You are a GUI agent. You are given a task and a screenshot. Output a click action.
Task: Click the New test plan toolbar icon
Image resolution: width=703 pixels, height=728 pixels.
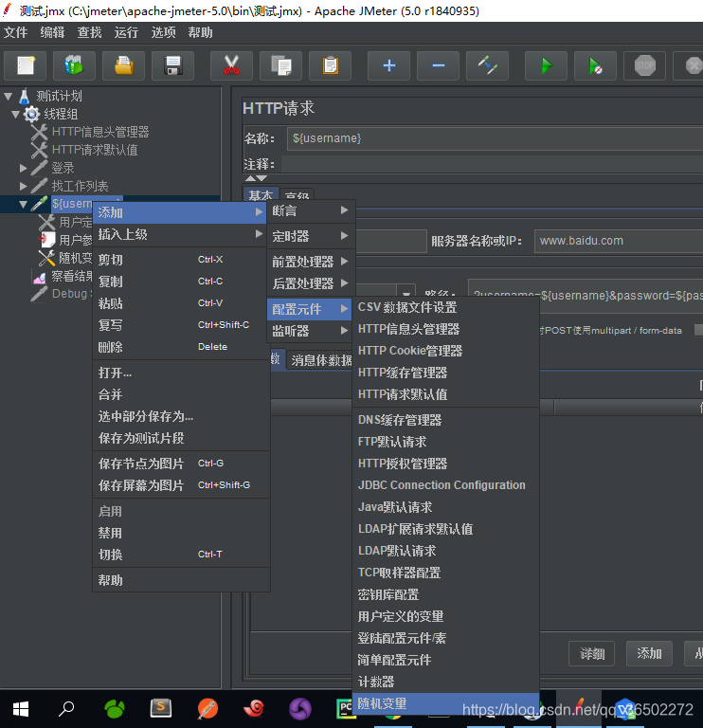[26, 65]
